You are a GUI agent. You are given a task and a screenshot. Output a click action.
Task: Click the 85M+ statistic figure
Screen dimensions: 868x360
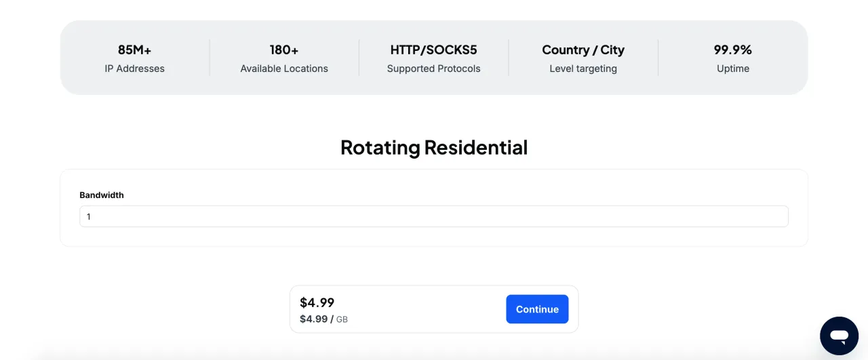coord(134,49)
